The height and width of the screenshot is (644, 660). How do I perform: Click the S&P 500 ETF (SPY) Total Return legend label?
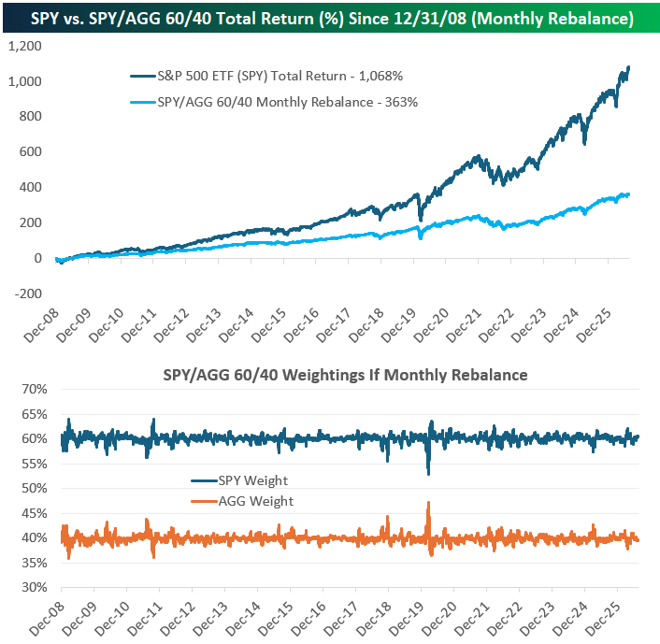tap(280, 77)
